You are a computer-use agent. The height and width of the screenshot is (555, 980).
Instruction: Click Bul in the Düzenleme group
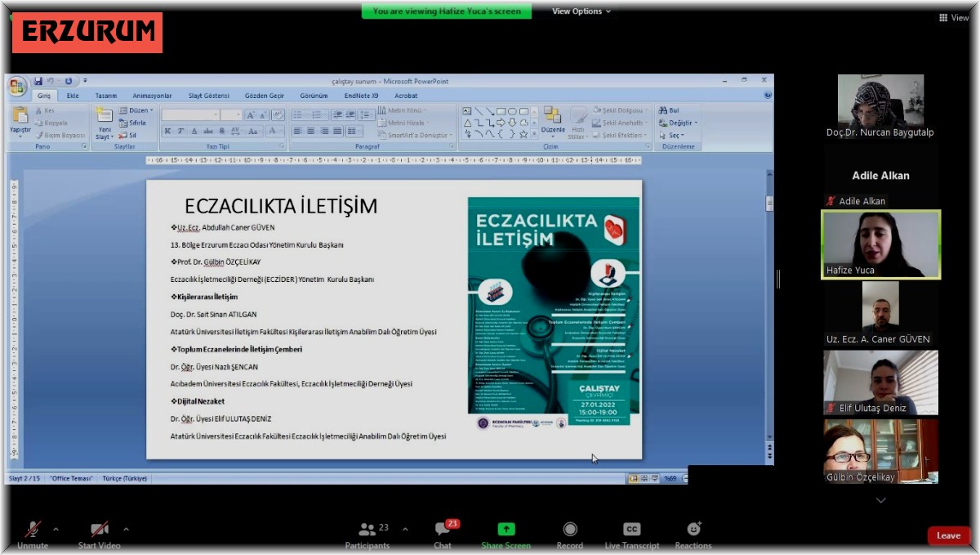coord(670,110)
